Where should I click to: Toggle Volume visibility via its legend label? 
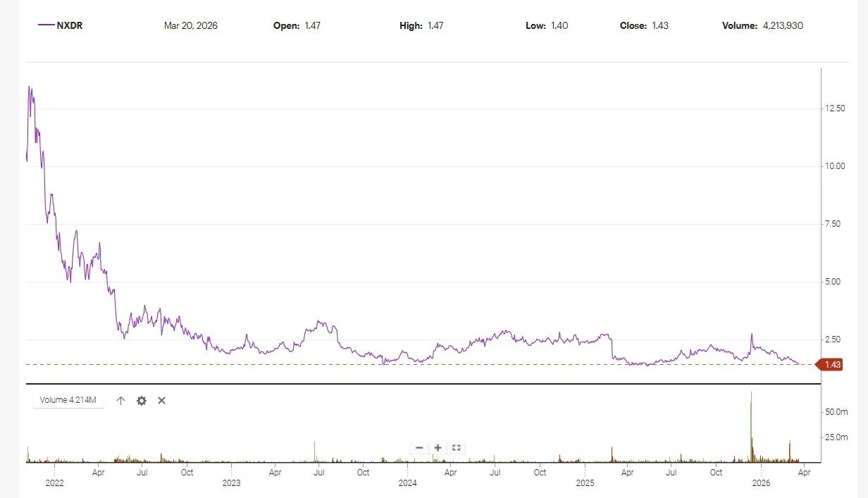pyautogui.click(x=68, y=399)
